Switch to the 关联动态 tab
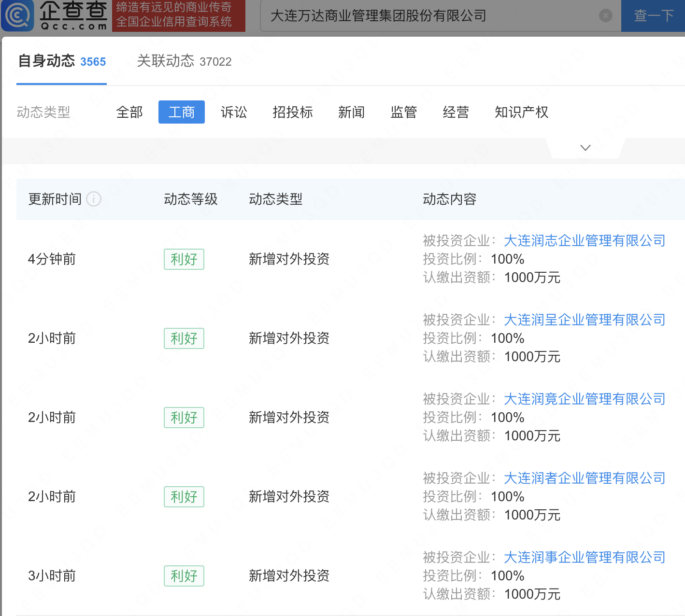 click(184, 61)
